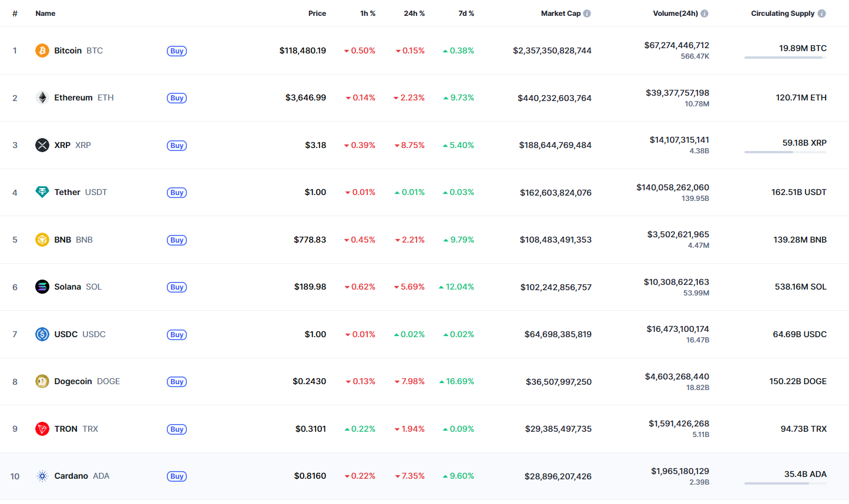The width and height of the screenshot is (849, 504).
Task: Click Cardano's Buy button
Action: pos(177,476)
